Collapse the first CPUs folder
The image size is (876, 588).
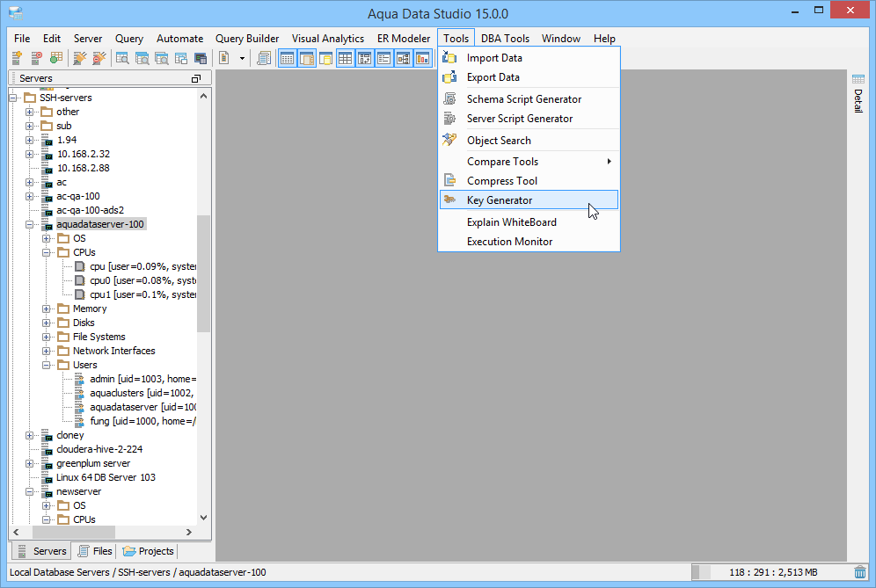pyautogui.click(x=47, y=252)
